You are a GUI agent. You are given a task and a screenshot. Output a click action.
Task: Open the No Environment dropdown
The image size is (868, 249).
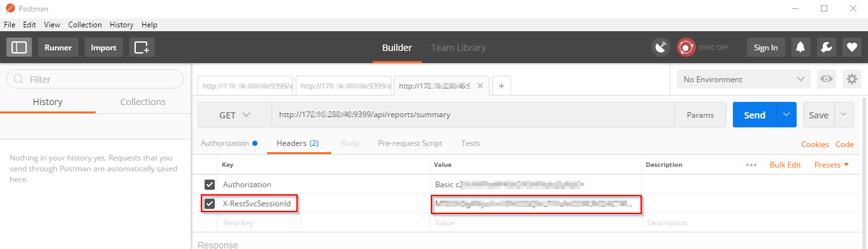click(744, 79)
